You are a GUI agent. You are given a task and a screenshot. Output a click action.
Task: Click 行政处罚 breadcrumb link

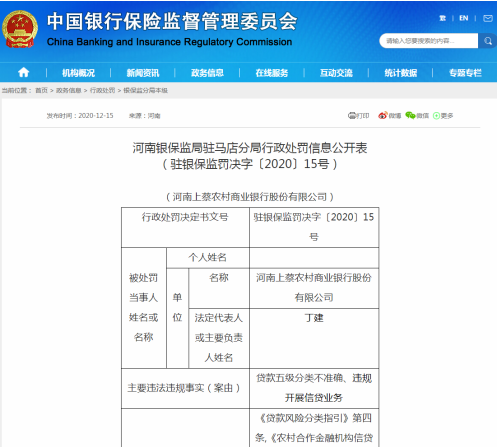click(102, 90)
